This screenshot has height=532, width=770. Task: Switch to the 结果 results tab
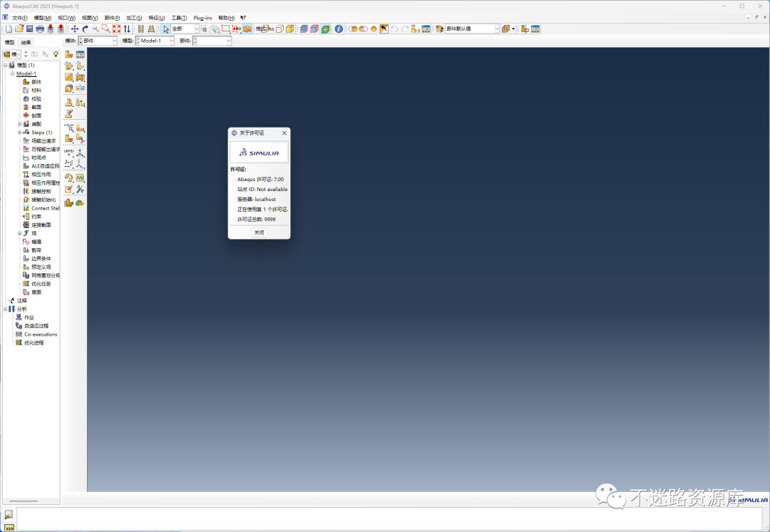(26, 42)
